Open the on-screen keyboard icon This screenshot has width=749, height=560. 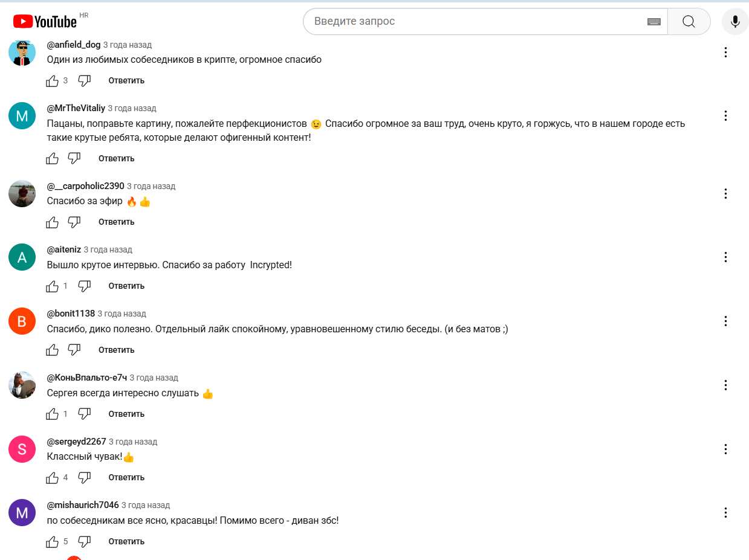(x=653, y=22)
